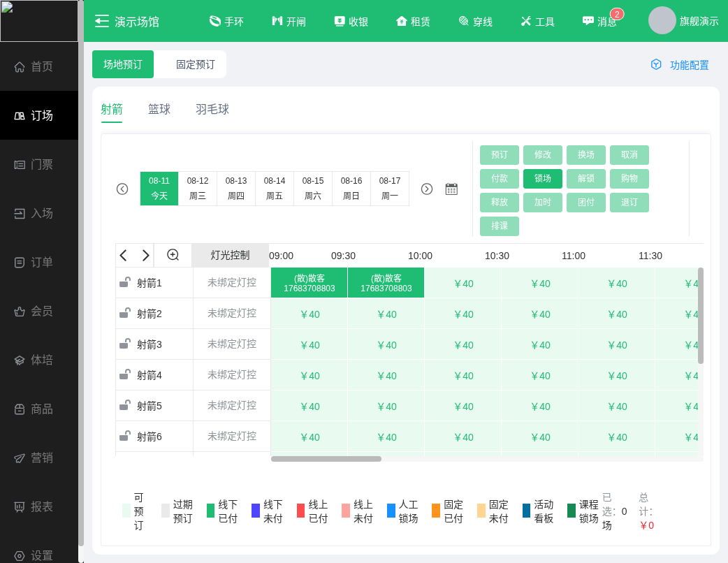This screenshot has width=728, height=563.
Task: Collapse sidebar via menu icon beside 演示场馆
Action: tap(102, 22)
